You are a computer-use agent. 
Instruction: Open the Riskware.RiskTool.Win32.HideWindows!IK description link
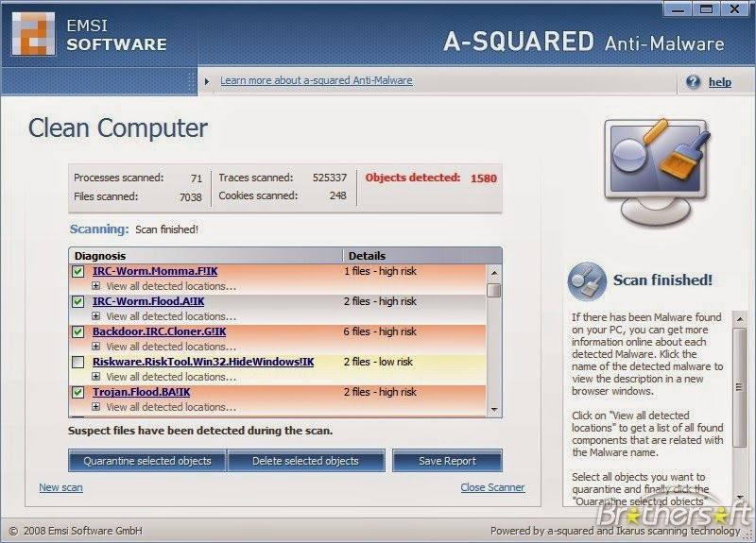(203, 362)
